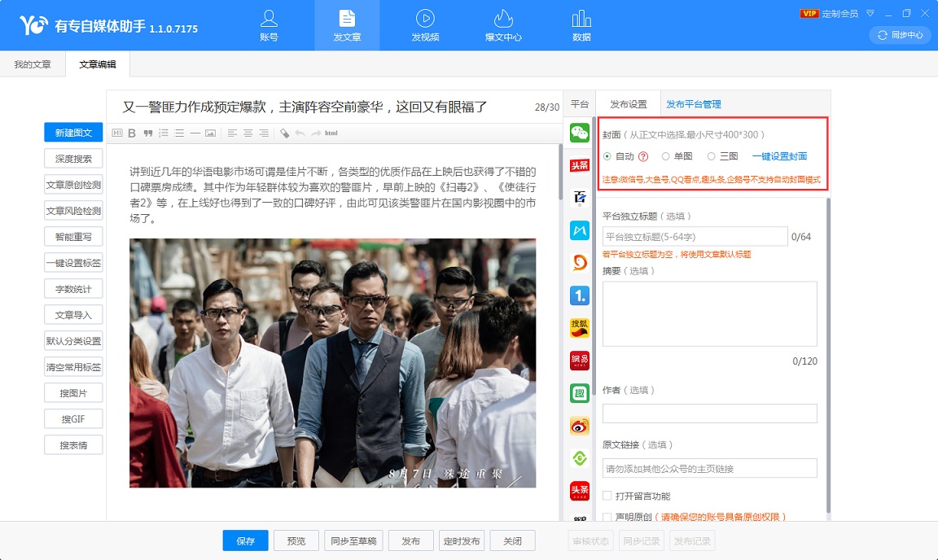Image resolution: width=938 pixels, height=560 pixels.
Task: Open the 爆文中心 hot articles section
Action: tap(503, 25)
